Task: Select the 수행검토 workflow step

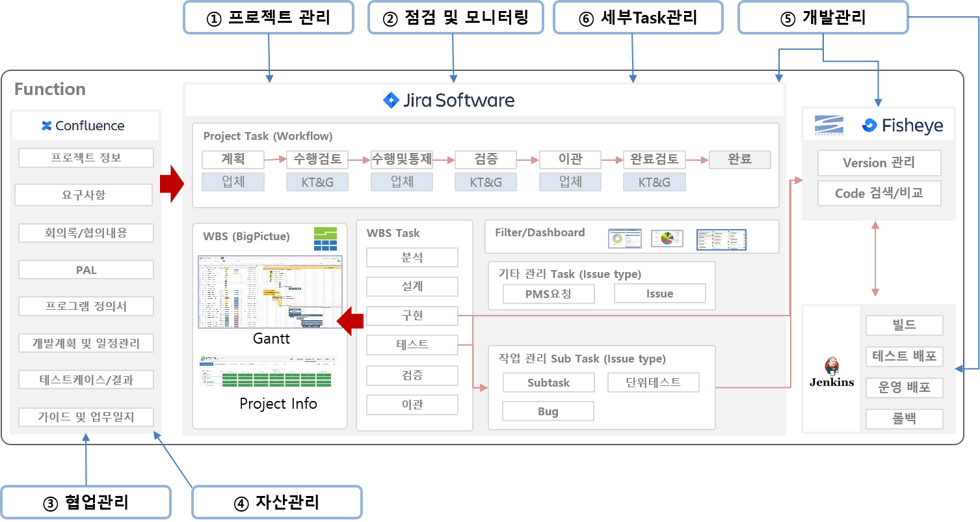Action: pos(317,159)
